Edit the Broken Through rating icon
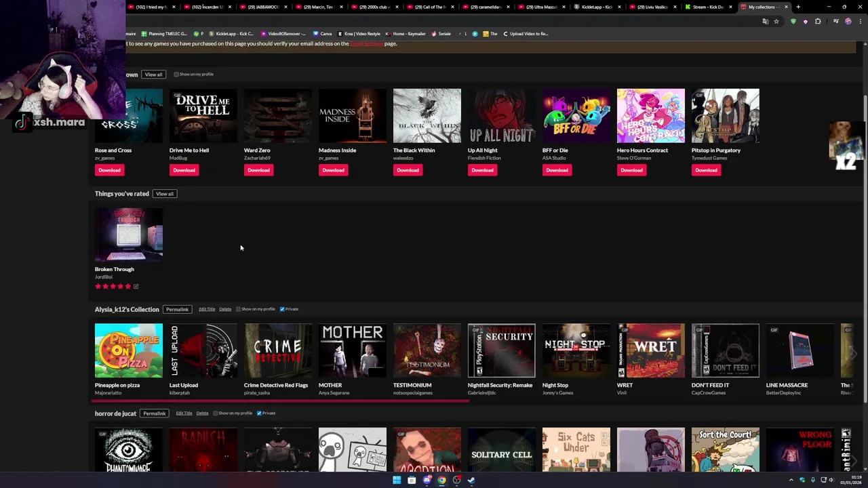The image size is (868, 488). tap(136, 287)
